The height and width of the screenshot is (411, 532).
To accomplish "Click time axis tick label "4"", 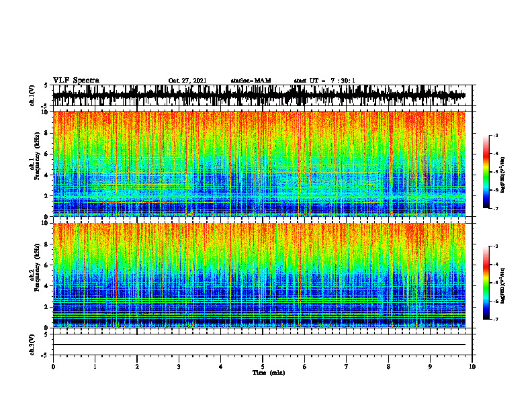I will (221, 367).
